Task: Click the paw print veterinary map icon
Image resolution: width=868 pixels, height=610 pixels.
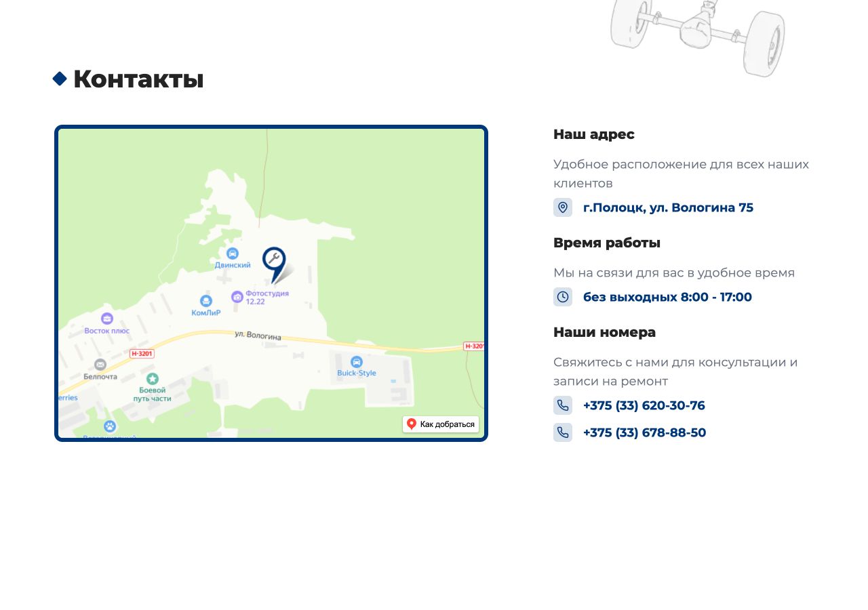Action: 110,426
